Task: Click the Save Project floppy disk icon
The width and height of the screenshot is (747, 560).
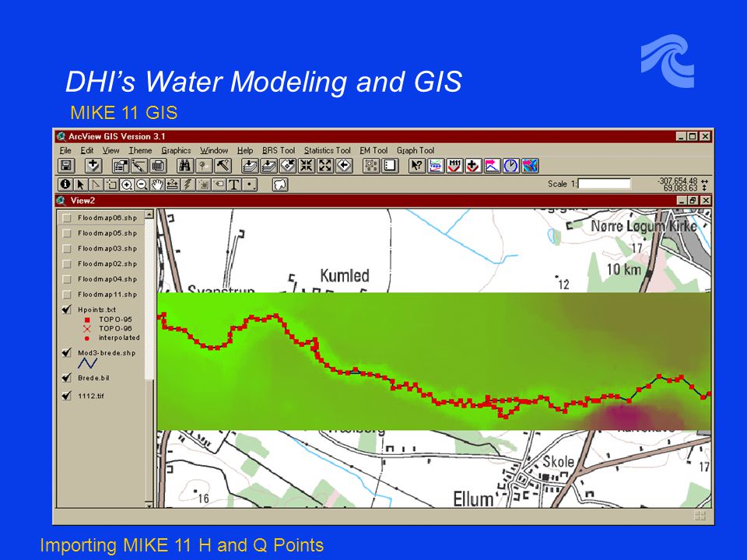Action: pyautogui.click(x=65, y=166)
